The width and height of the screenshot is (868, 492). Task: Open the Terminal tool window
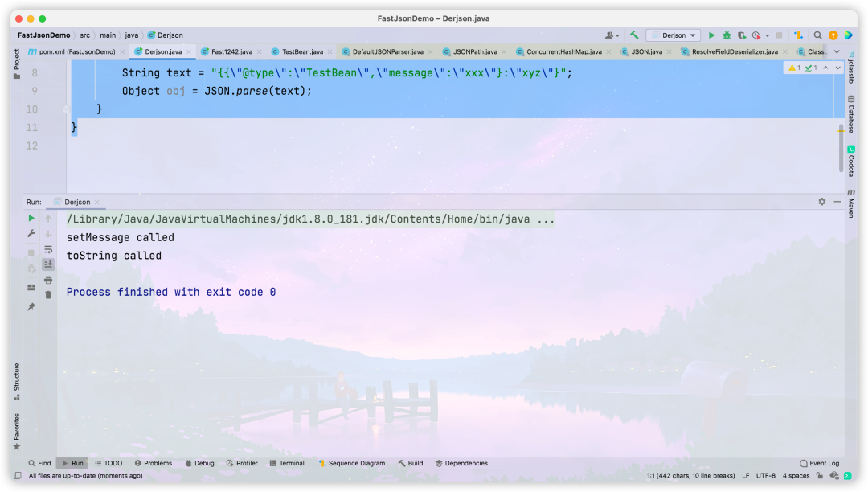tap(287, 463)
